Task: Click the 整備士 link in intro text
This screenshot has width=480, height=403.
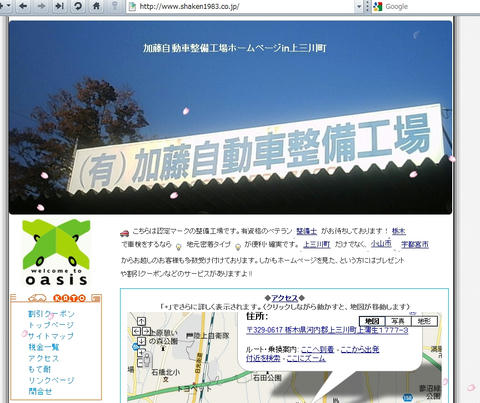Action: point(307,231)
